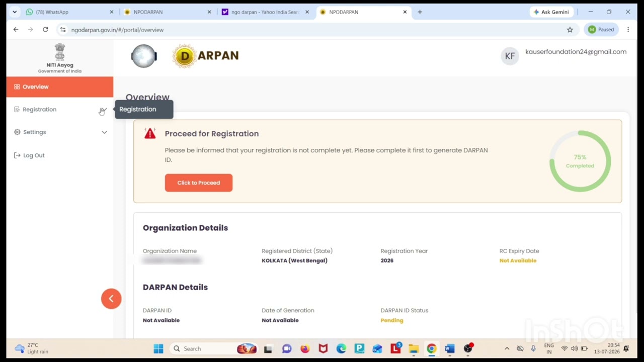The width and height of the screenshot is (644, 362).
Task: Click the Date of Generation Not Available value
Action: point(280,320)
